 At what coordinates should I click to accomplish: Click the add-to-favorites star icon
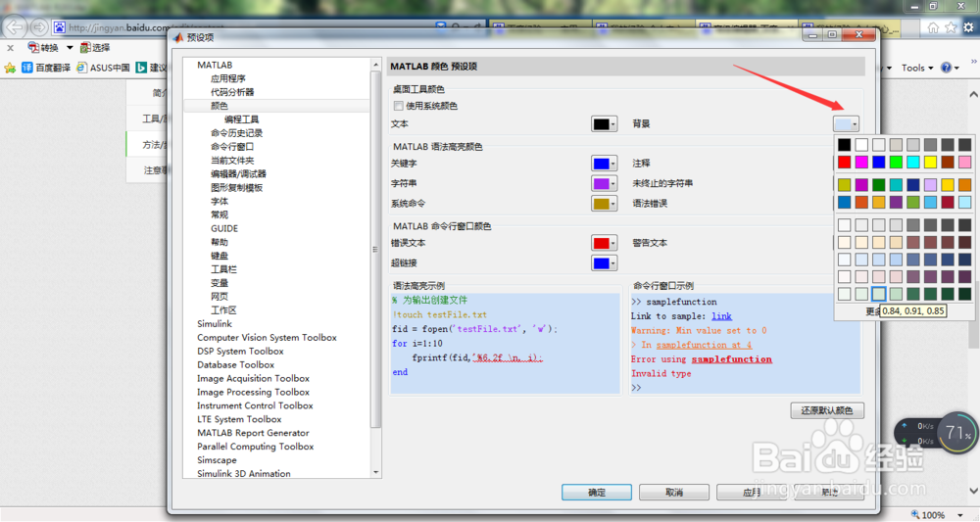click(x=10, y=68)
